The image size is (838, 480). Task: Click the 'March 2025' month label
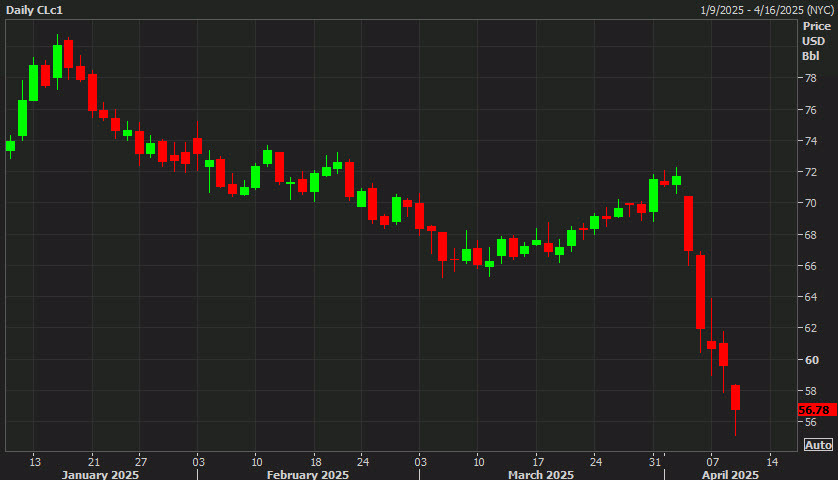pos(541,474)
